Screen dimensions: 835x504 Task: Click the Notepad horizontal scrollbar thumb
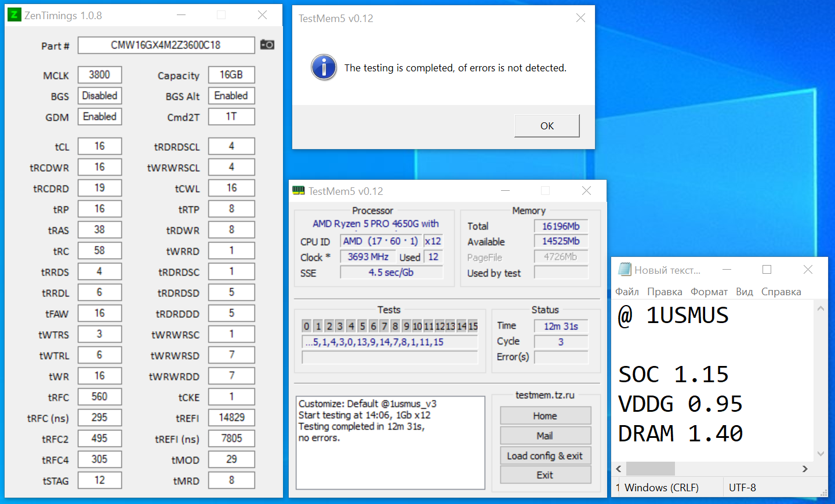coord(650,469)
